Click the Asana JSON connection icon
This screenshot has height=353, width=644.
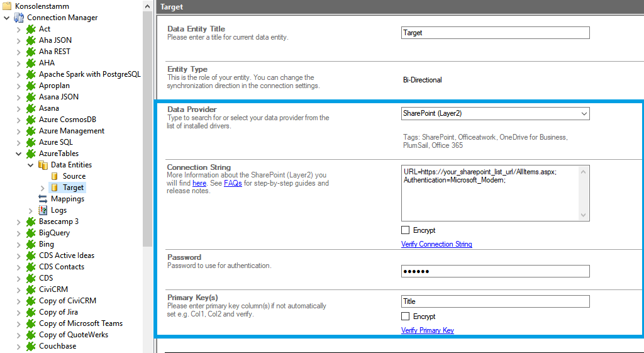(x=31, y=97)
